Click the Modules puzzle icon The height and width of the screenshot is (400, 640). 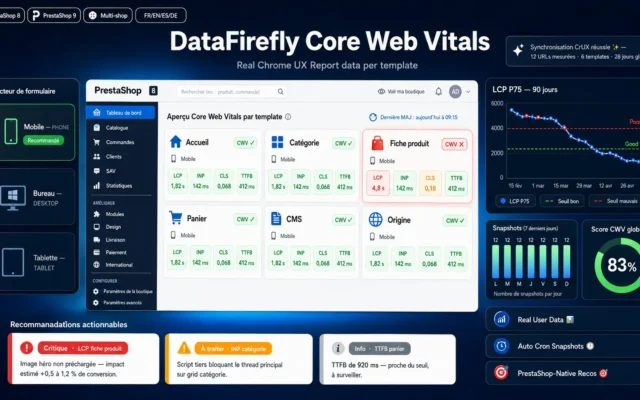coord(97,214)
